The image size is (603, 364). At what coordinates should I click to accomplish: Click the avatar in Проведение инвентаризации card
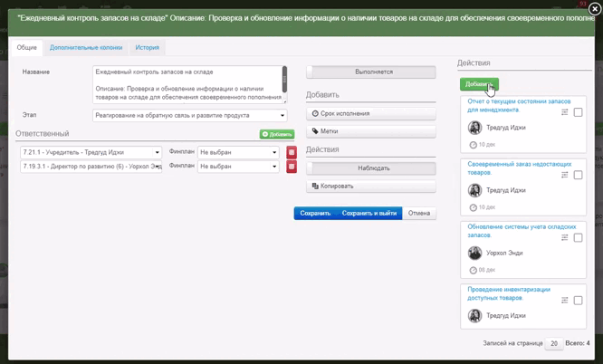tap(475, 315)
